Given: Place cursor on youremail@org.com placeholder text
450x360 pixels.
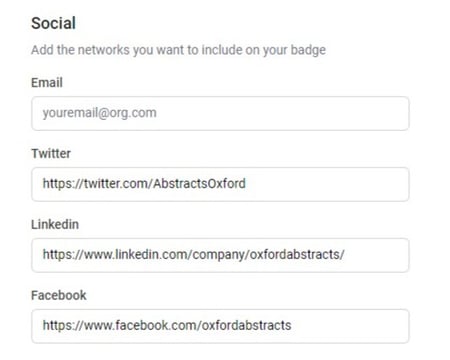Looking at the screenshot, I should click(x=99, y=113).
